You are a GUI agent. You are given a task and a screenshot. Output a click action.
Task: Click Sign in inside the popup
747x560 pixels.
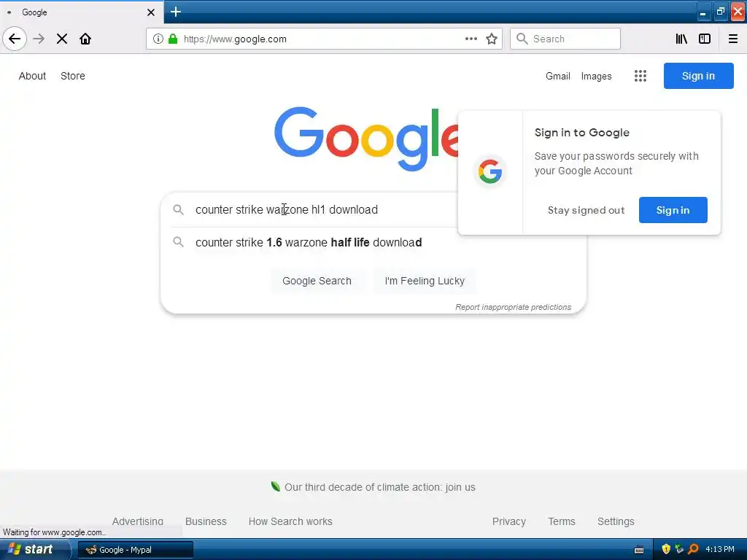tap(673, 210)
